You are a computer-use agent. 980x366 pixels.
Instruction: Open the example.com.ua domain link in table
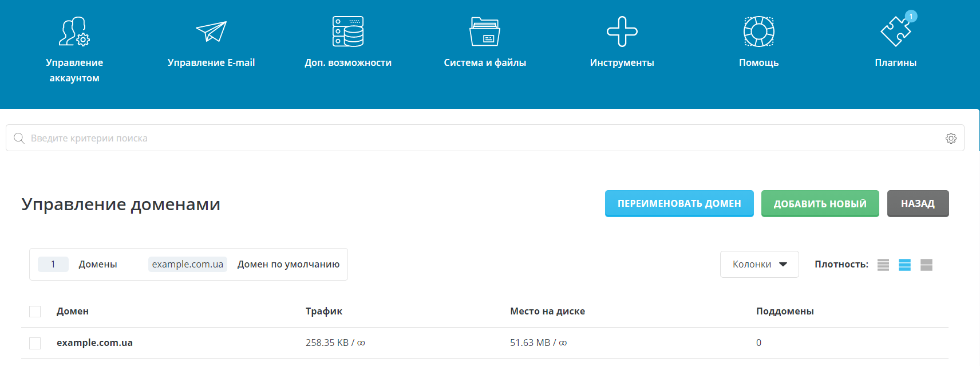pyautogui.click(x=94, y=343)
